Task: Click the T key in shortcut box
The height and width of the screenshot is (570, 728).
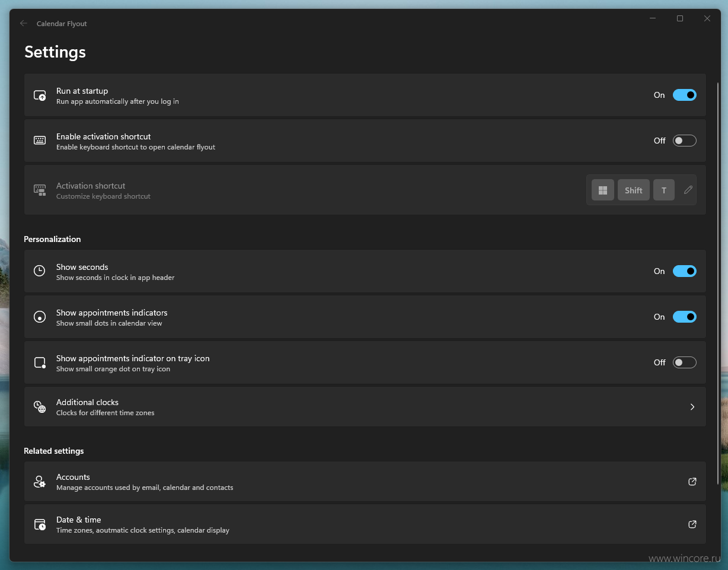Action: 664,190
